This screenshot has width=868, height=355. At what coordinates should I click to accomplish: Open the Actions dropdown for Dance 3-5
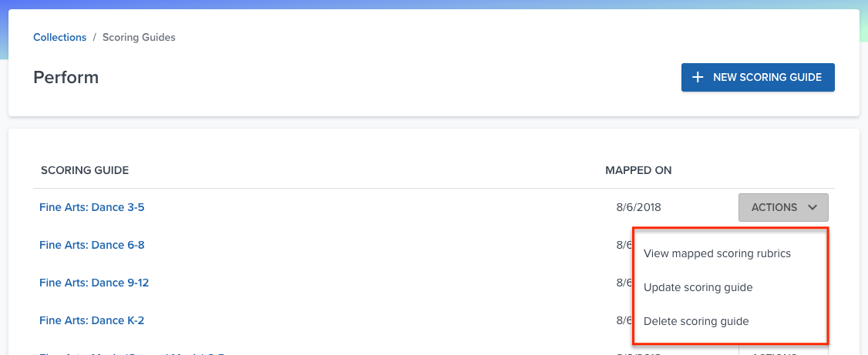[783, 207]
